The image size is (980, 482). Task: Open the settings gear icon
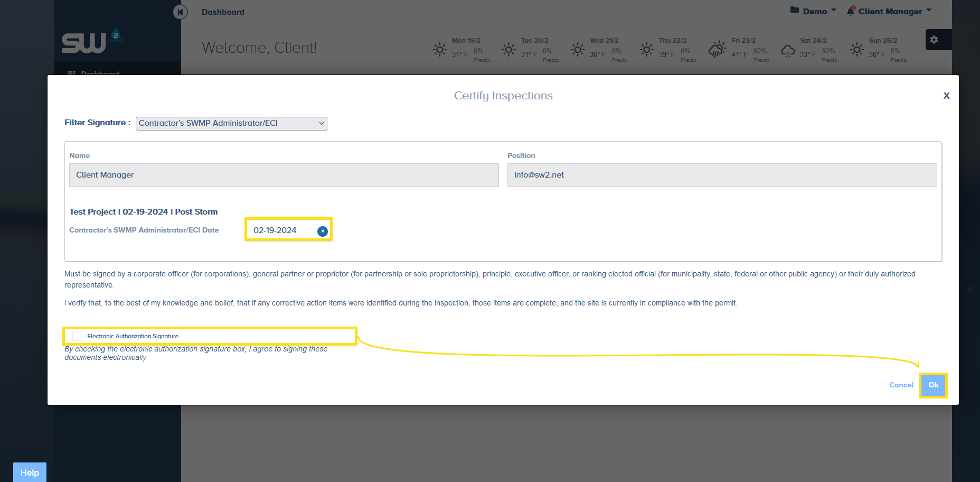pos(934,40)
